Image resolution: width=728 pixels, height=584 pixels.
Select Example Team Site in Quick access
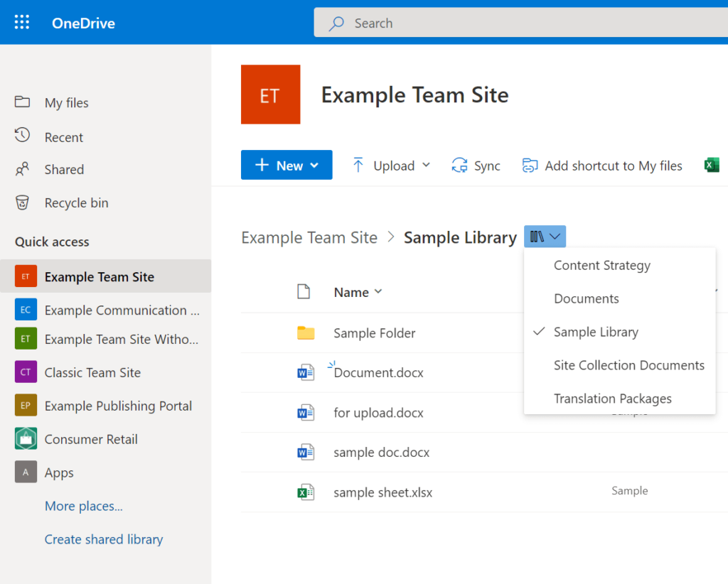(106, 276)
